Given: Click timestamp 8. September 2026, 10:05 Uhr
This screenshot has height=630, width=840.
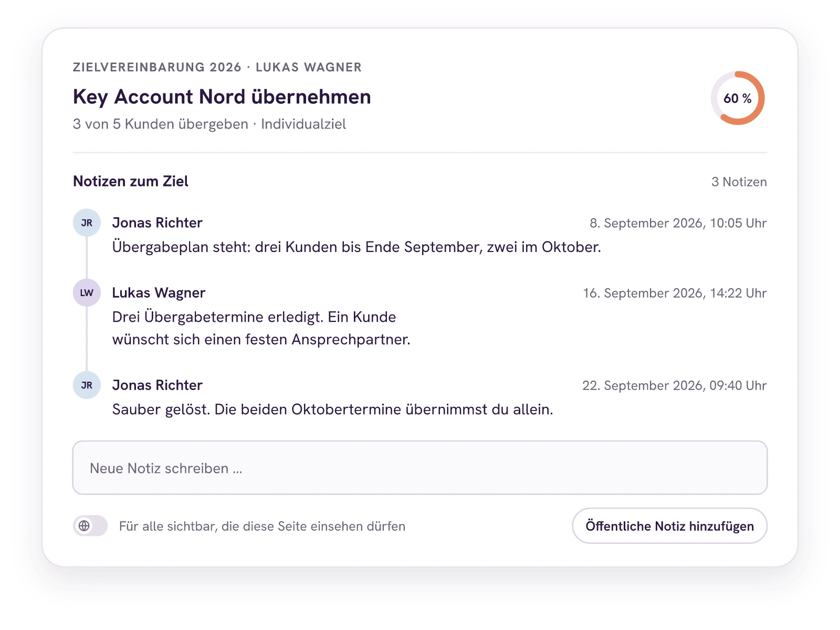Looking at the screenshot, I should pos(678,223).
